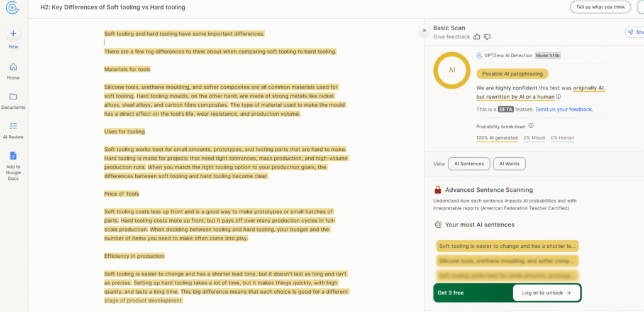Switch view to AI Sentences
The image size is (644, 312).
pos(469,164)
